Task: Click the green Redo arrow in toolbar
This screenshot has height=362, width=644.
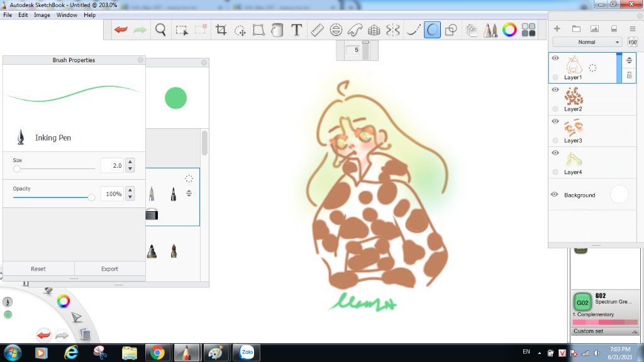Action: (140, 30)
